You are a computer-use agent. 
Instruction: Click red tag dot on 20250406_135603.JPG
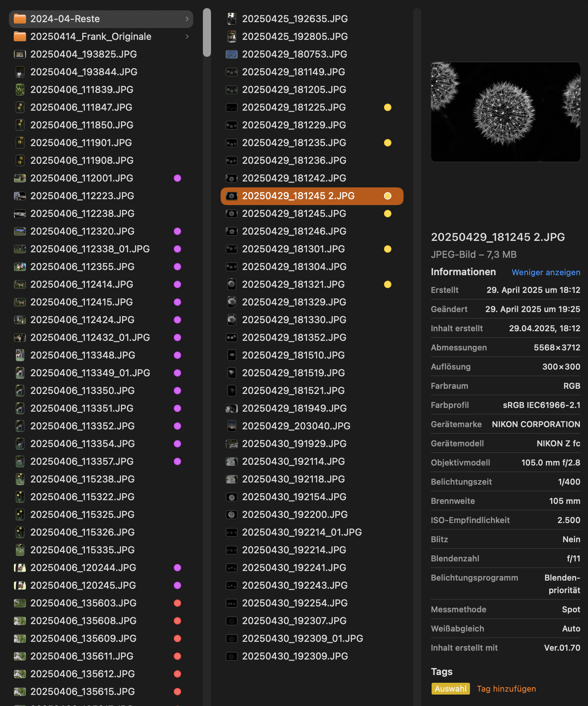pyautogui.click(x=177, y=603)
